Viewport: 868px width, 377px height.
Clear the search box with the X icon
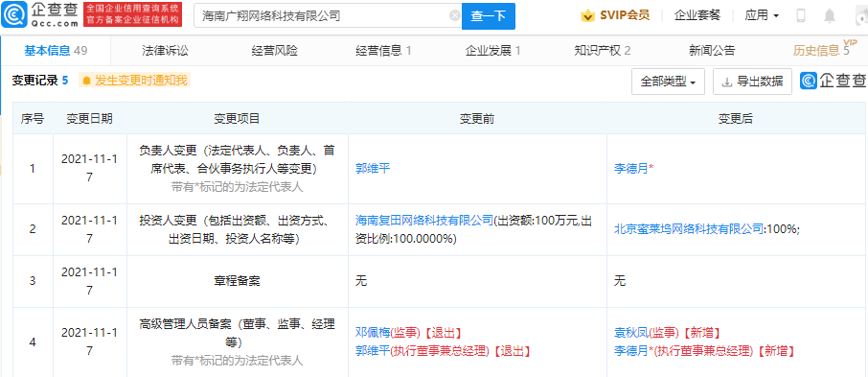pyautogui.click(x=455, y=16)
